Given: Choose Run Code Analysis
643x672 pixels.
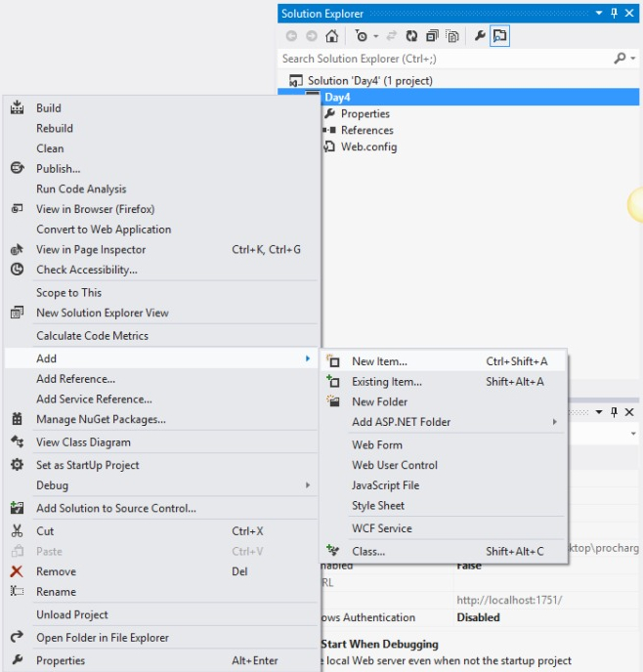Looking at the screenshot, I should click(x=81, y=189).
